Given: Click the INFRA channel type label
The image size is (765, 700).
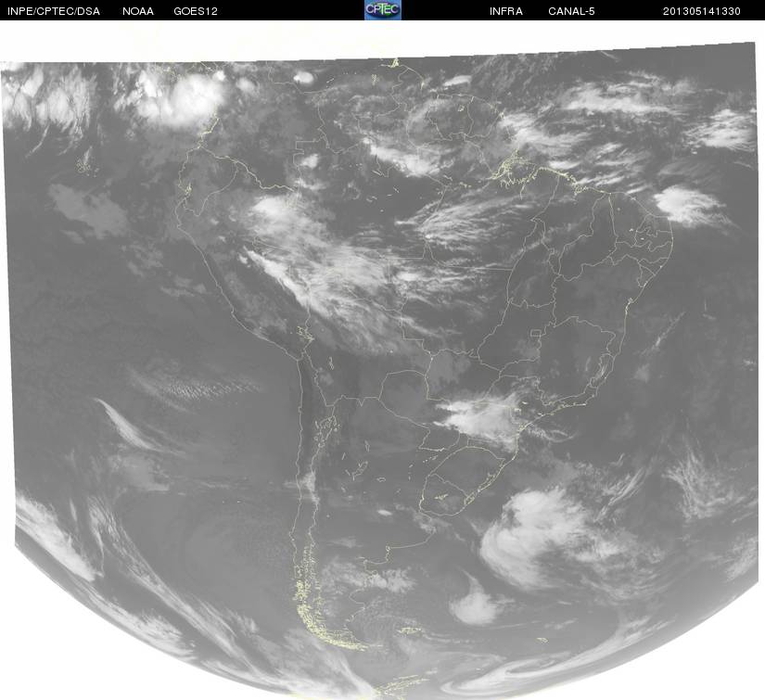Looking at the screenshot, I should pyautogui.click(x=506, y=11).
